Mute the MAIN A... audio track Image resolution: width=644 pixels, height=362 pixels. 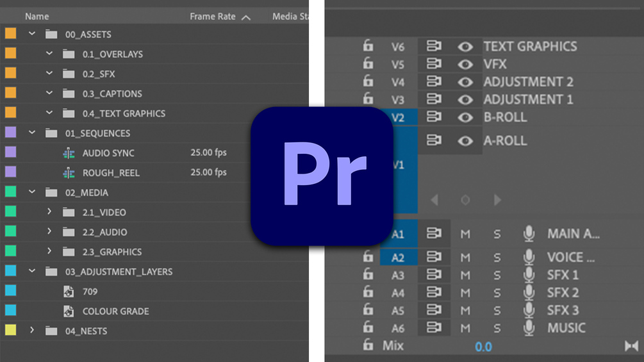click(x=465, y=234)
